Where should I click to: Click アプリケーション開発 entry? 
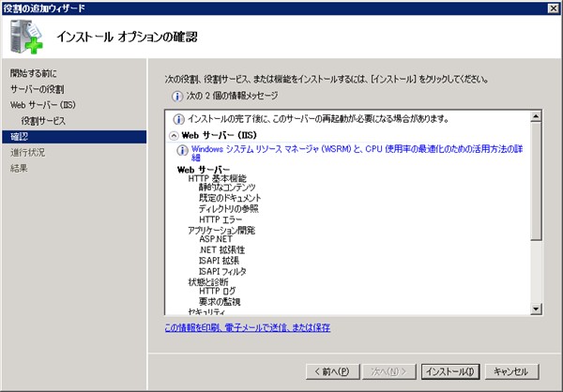221,230
